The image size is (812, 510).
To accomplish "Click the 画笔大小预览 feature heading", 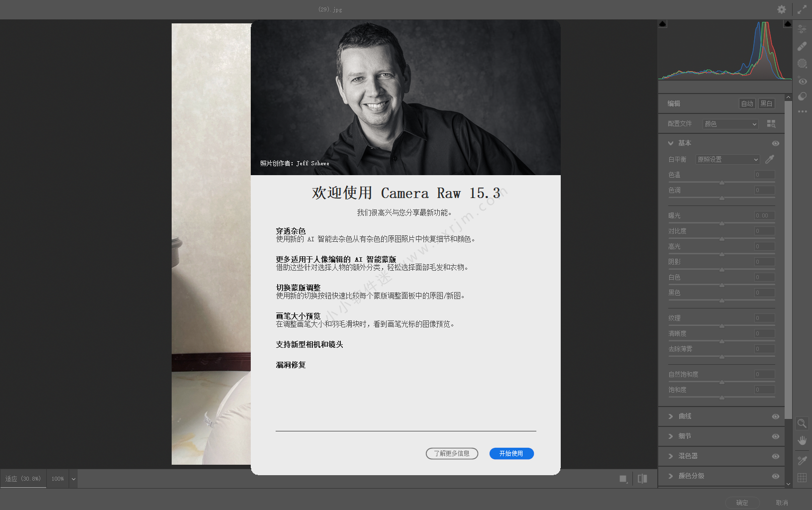I will [298, 316].
